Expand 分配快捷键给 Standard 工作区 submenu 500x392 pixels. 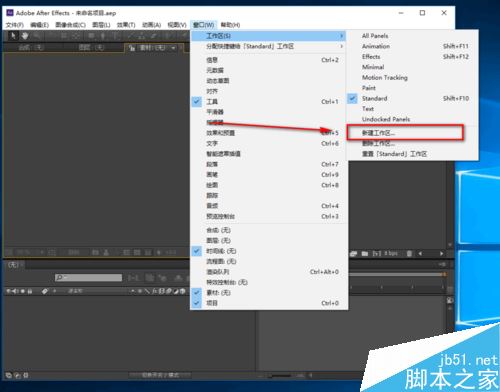268,46
